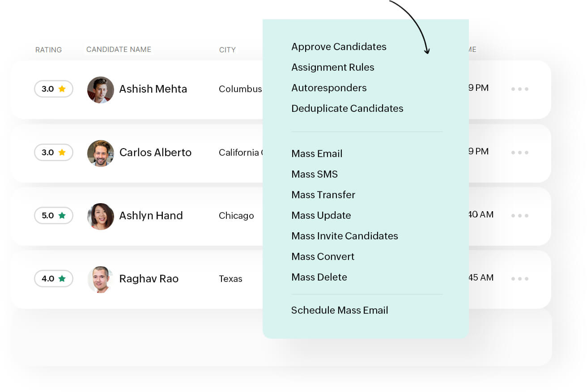Click Ashish Mehta's profile photo

pos(100,89)
